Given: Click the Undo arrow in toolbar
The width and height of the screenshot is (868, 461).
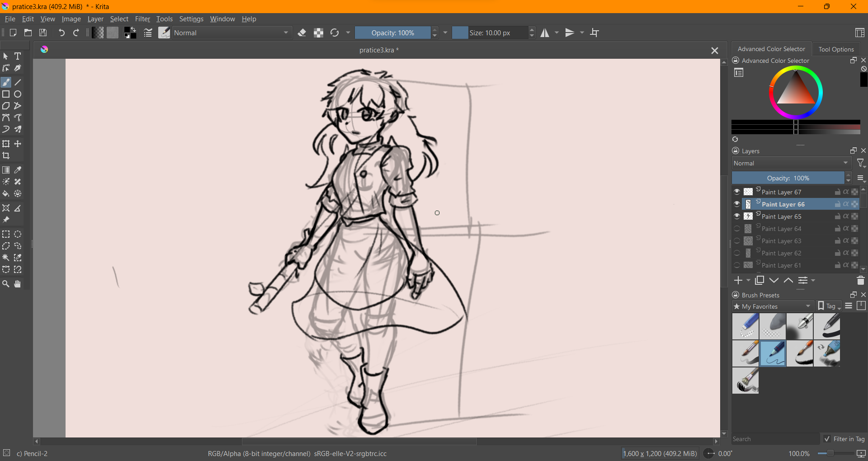Looking at the screenshot, I should coord(61,33).
